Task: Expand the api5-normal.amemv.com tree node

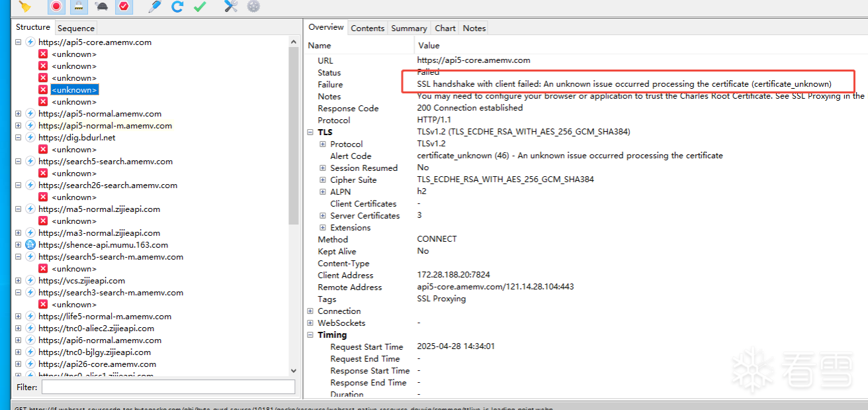Action: point(18,113)
